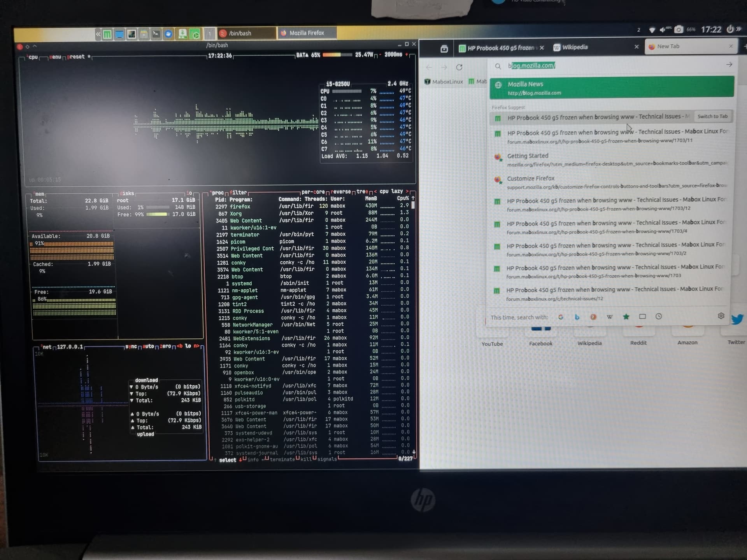This screenshot has height=560, width=747.
Task: Search with Bing one-off icon
Action: (x=577, y=317)
